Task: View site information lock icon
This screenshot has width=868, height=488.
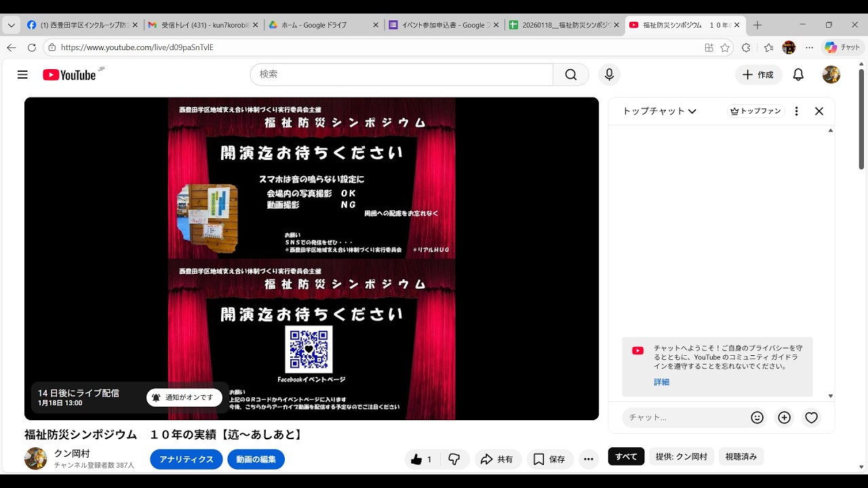Action: pos(52,47)
